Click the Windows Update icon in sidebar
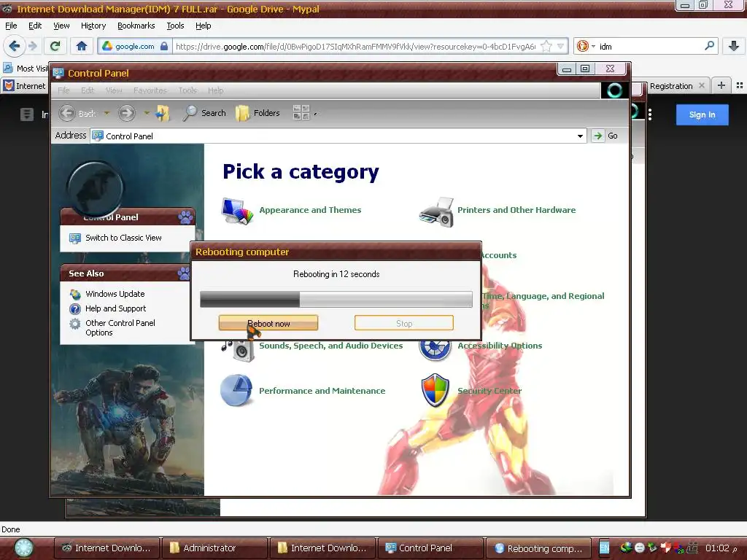747x560 pixels. click(75, 295)
